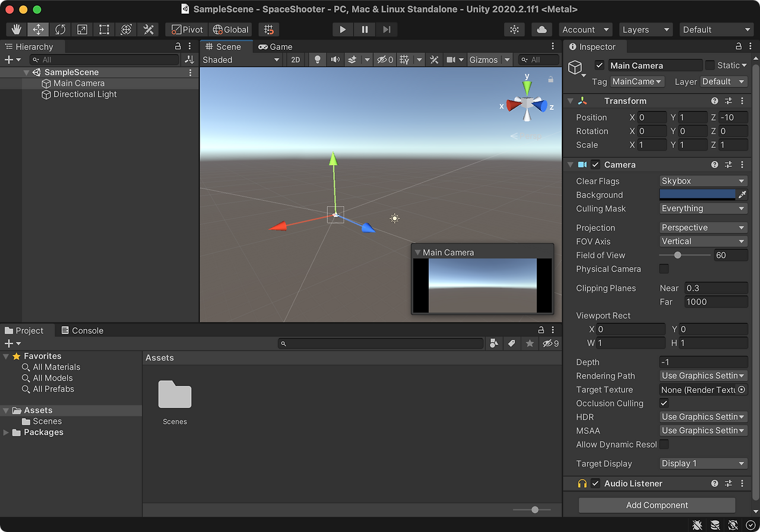The height and width of the screenshot is (532, 760).
Task: Toggle scene effects layers icon
Action: 352,59
